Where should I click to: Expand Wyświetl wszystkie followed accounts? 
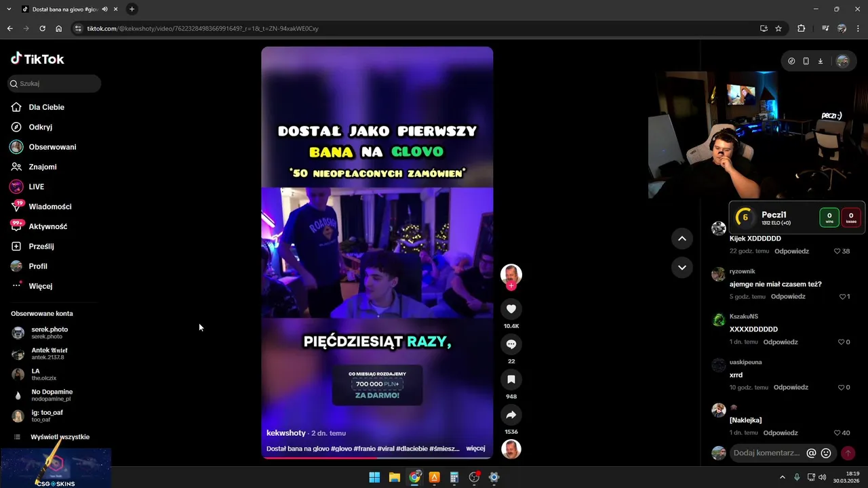pos(60,437)
